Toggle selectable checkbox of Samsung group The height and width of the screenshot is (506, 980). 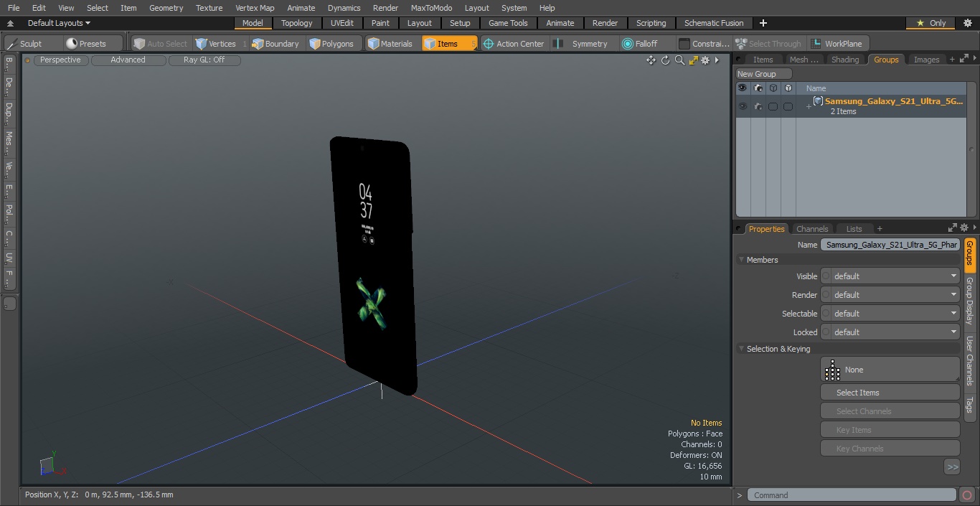773,106
